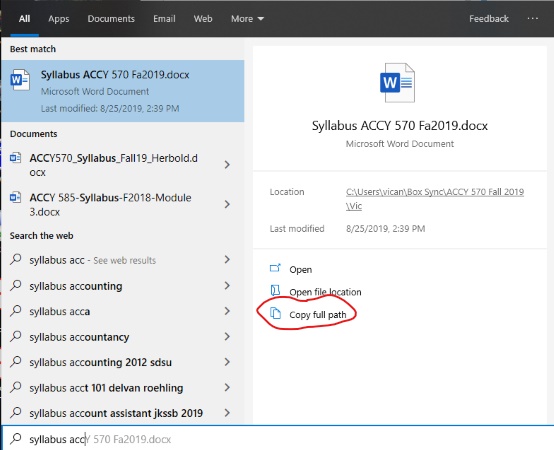Image resolution: width=554 pixels, height=450 pixels.
Task: Open the Box Sync file location path link
Action: [x=435, y=199]
